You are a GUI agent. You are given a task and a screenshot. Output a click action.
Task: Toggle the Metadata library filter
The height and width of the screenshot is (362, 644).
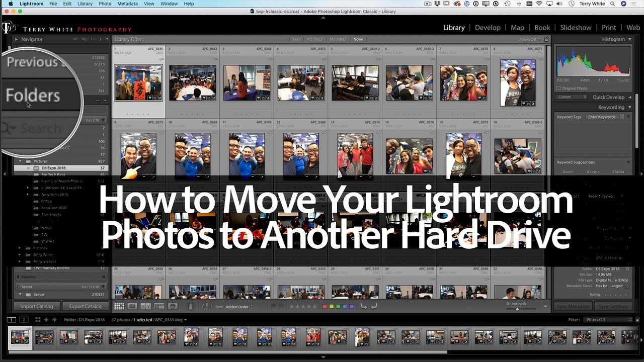pos(338,39)
